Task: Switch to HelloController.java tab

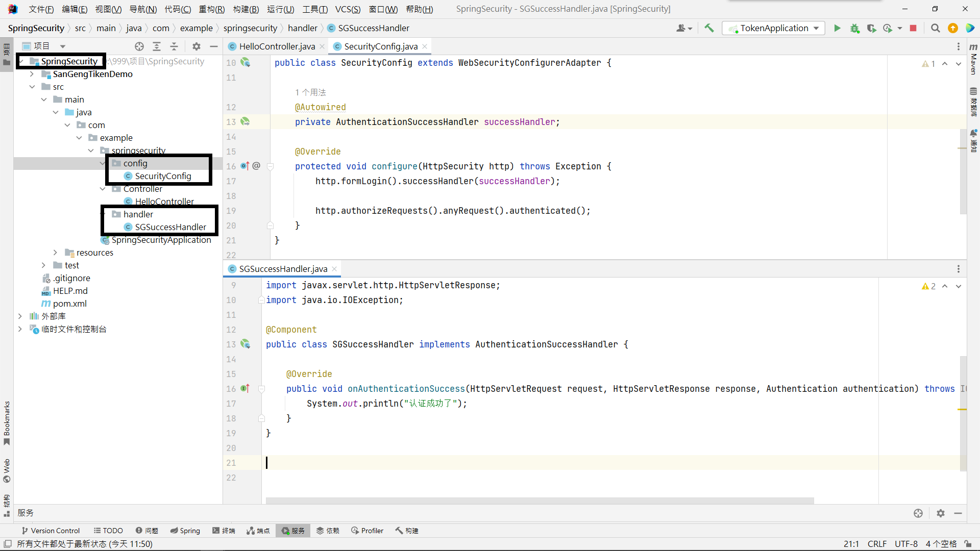Action: tap(277, 46)
